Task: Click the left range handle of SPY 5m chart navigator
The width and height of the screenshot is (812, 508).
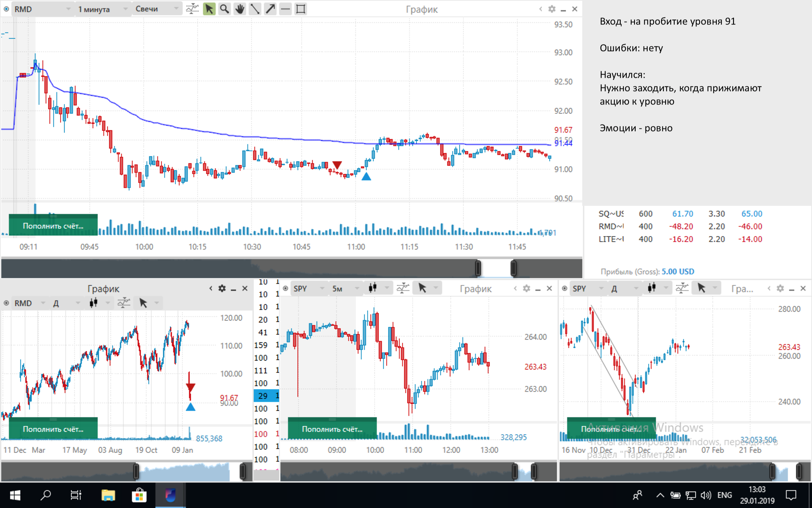Action: pos(514,471)
